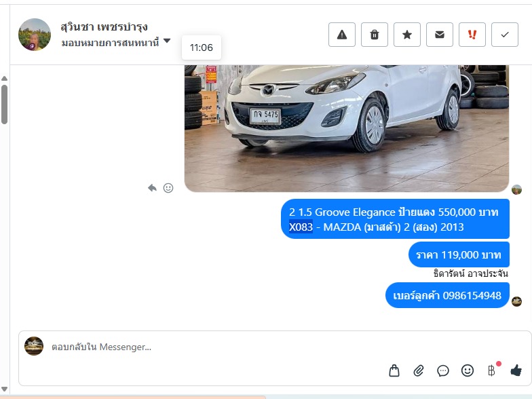This screenshot has height=399, width=532.
Task: Mark conversation as unread envelope icon
Action: (x=440, y=35)
